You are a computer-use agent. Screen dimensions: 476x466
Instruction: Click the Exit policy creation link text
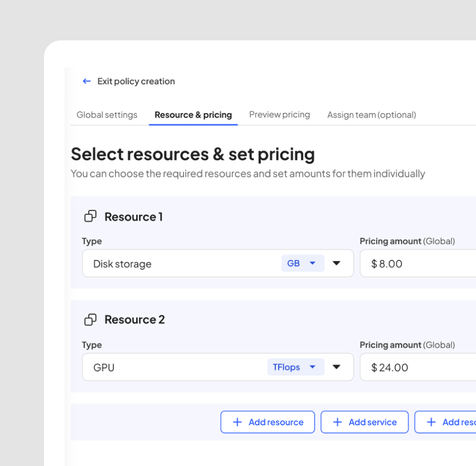point(136,81)
